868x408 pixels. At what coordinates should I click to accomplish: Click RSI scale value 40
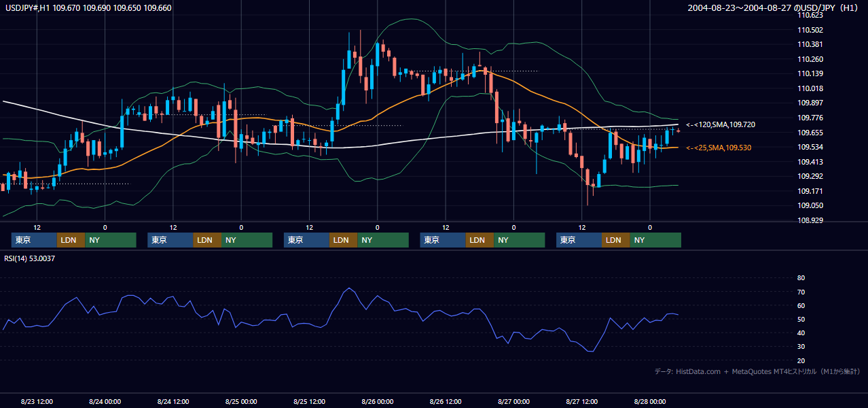801,333
